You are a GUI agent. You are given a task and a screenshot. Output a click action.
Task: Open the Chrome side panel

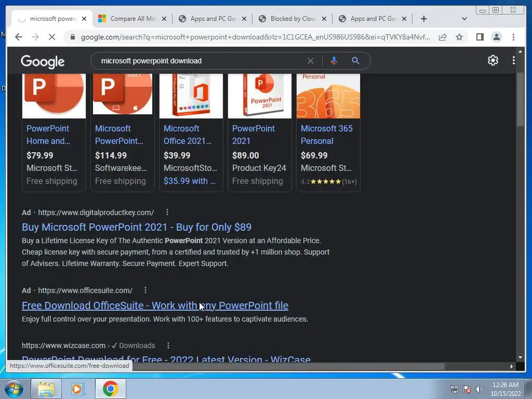[x=480, y=37]
